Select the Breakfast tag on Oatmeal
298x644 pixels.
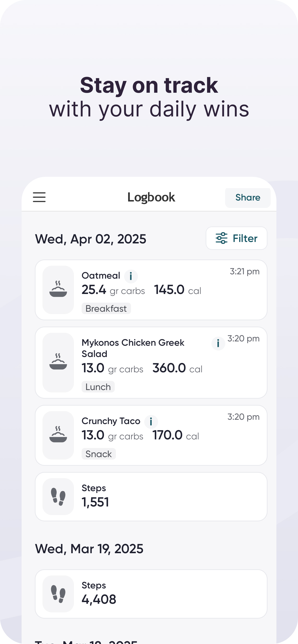tap(106, 309)
